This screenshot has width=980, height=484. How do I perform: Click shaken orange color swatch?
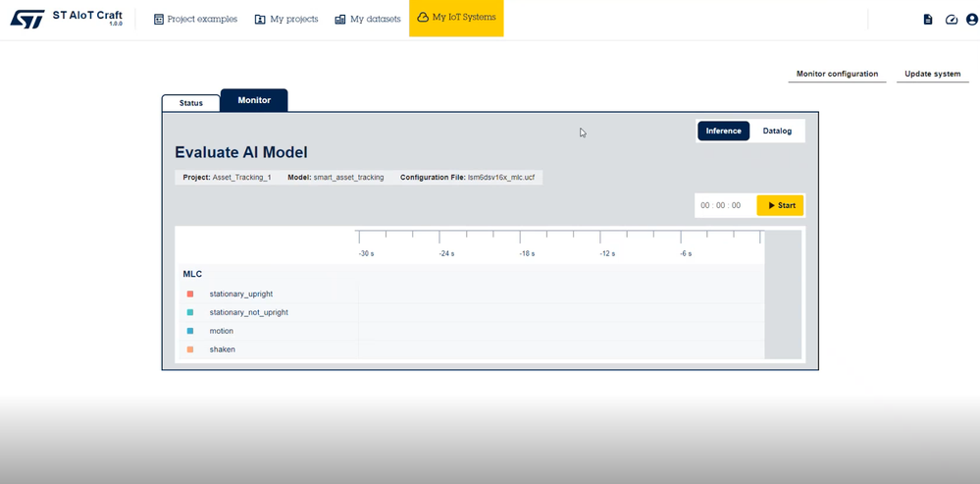click(x=190, y=350)
